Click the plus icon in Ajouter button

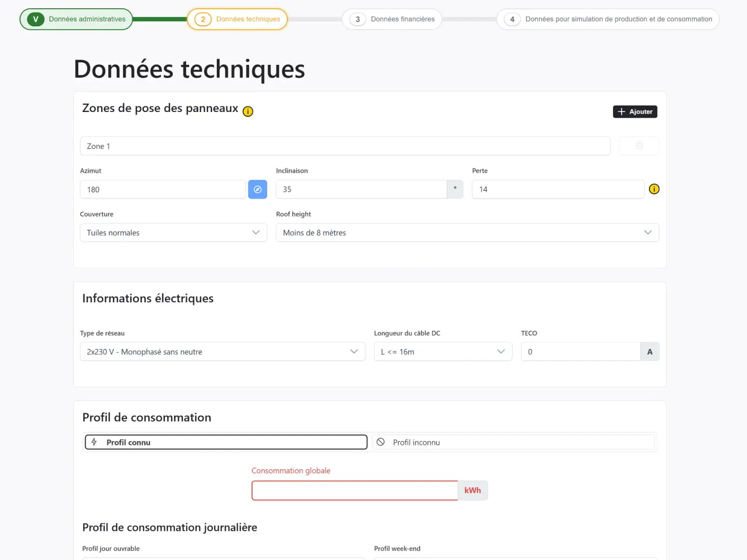click(621, 112)
